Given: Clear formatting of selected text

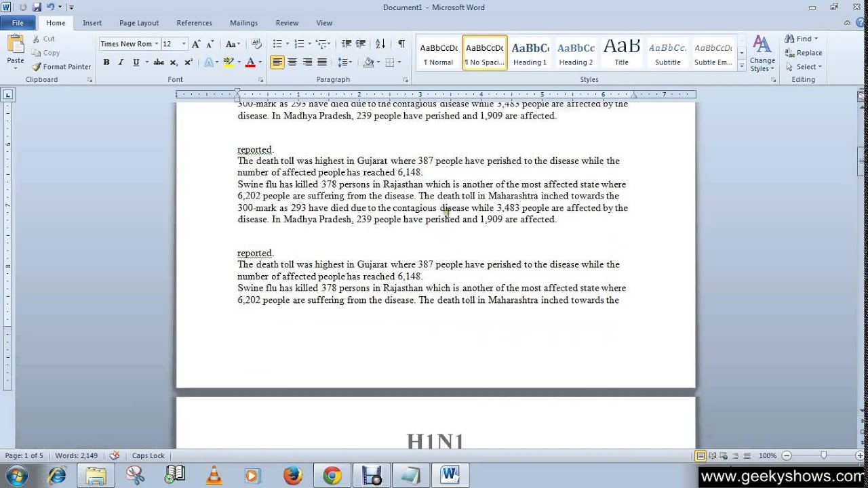Looking at the screenshot, I should click(256, 44).
